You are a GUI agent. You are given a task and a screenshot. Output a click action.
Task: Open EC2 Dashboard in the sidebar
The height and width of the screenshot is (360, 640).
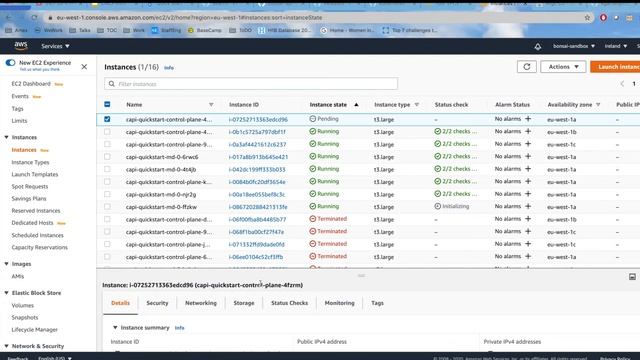click(x=31, y=84)
